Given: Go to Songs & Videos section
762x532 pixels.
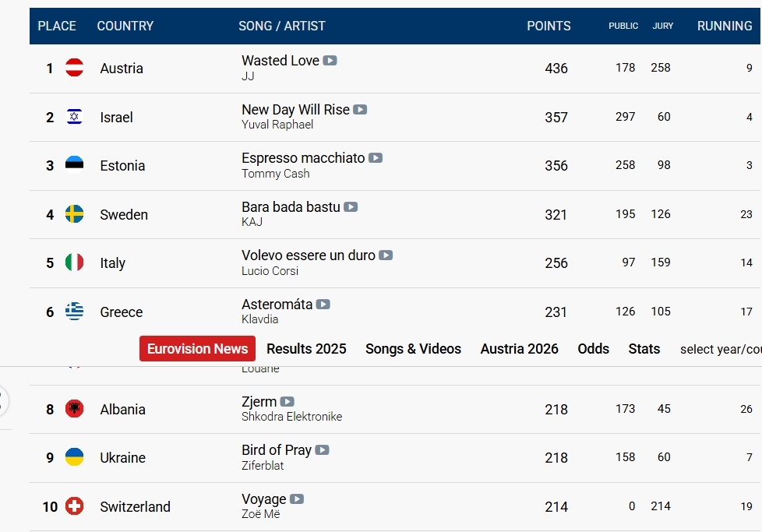Looking at the screenshot, I should pos(413,349).
